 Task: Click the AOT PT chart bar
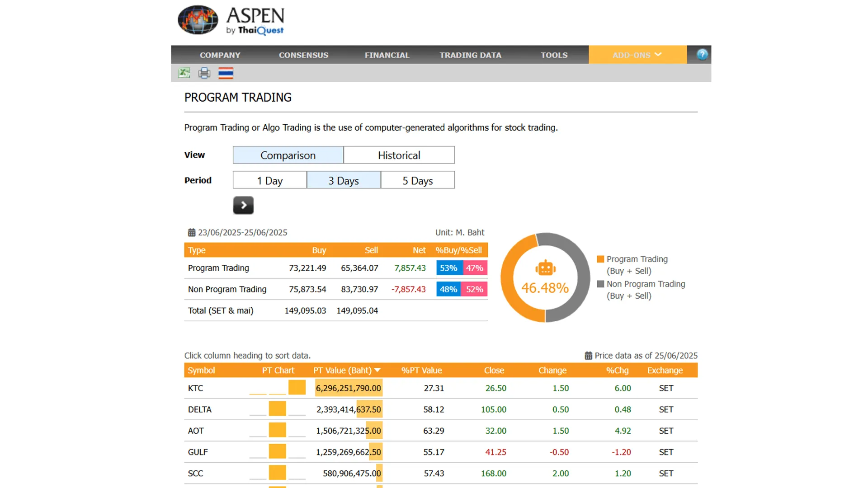277,430
